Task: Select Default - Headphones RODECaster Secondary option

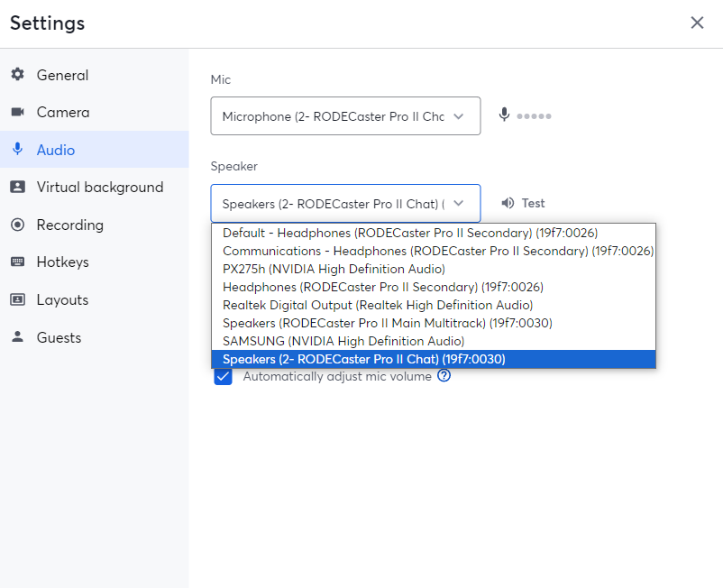Action: [434, 233]
